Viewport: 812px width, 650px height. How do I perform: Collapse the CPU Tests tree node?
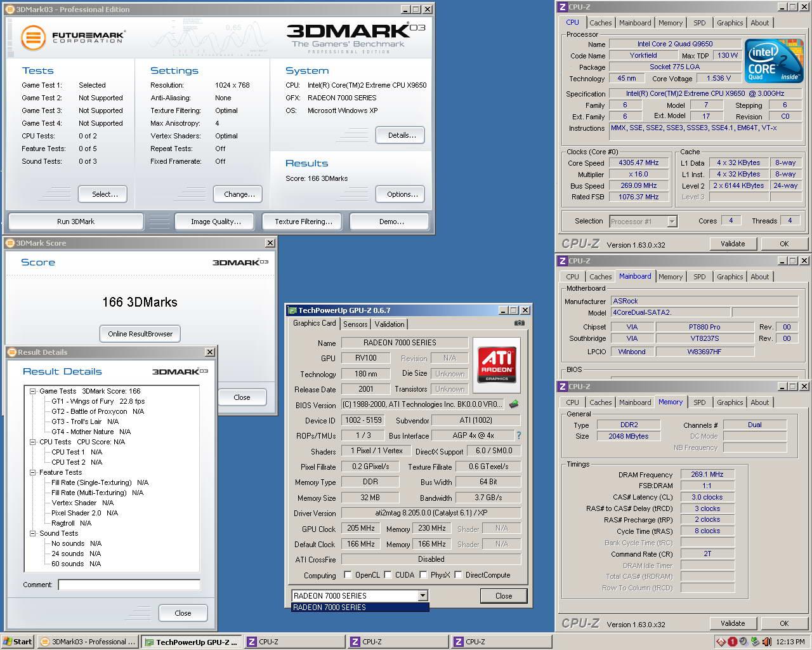tap(32, 442)
